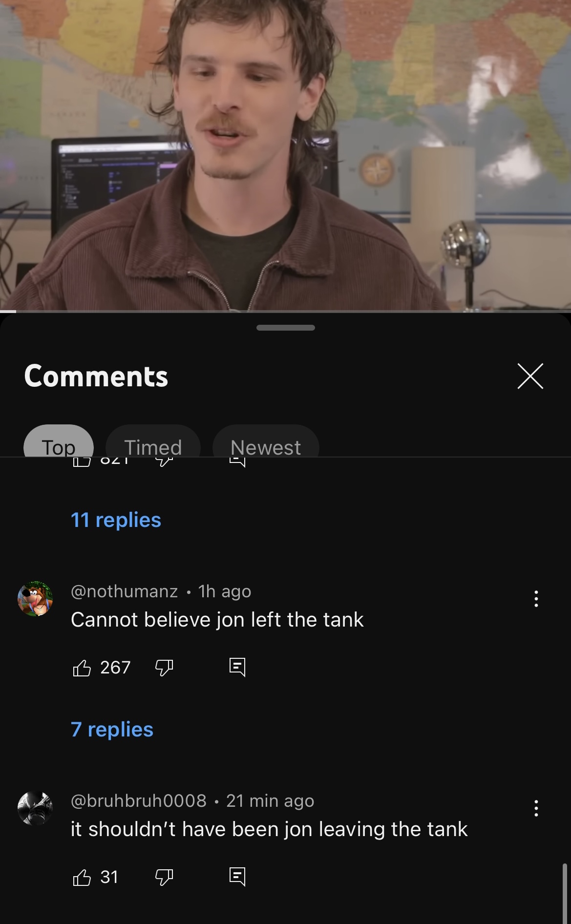Seek using the video progress bar

tap(285, 311)
